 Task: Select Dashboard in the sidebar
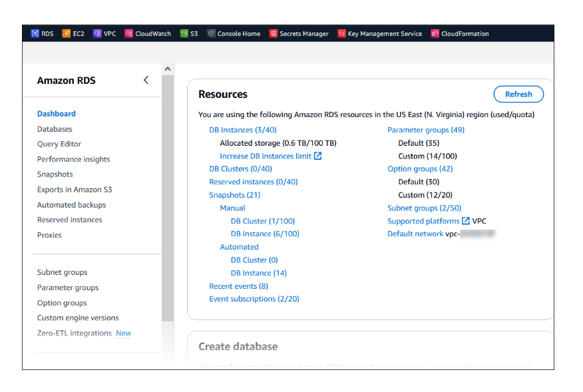[x=56, y=114]
